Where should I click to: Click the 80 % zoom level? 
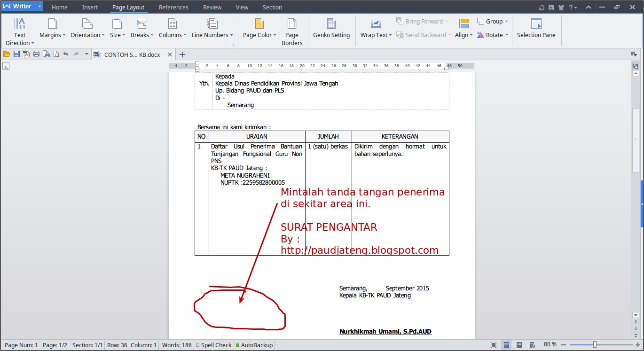[x=550, y=345]
